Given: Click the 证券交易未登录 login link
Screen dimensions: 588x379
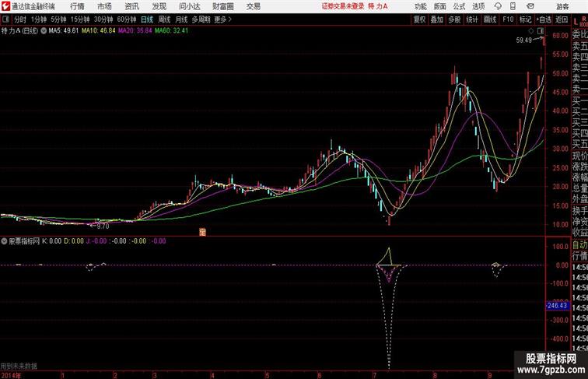Looking at the screenshot, I should 343,6.
